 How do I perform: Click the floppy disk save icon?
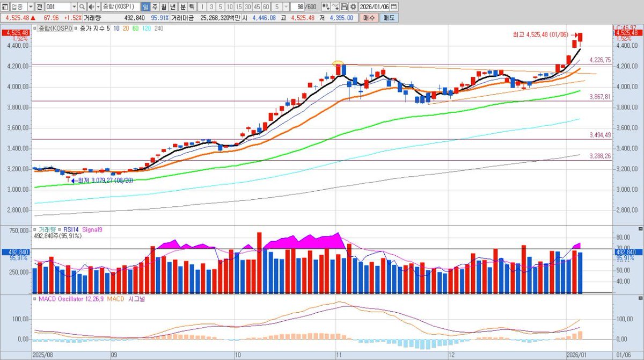coord(344,7)
